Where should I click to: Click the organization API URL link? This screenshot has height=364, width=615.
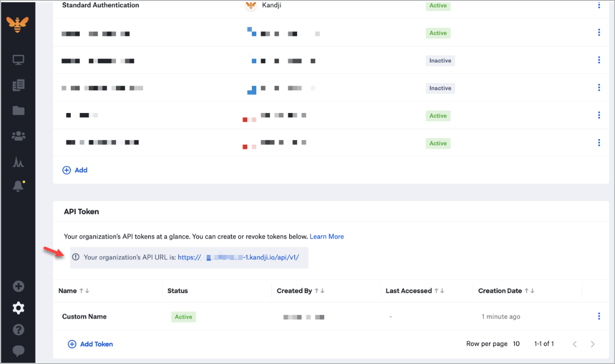click(237, 257)
